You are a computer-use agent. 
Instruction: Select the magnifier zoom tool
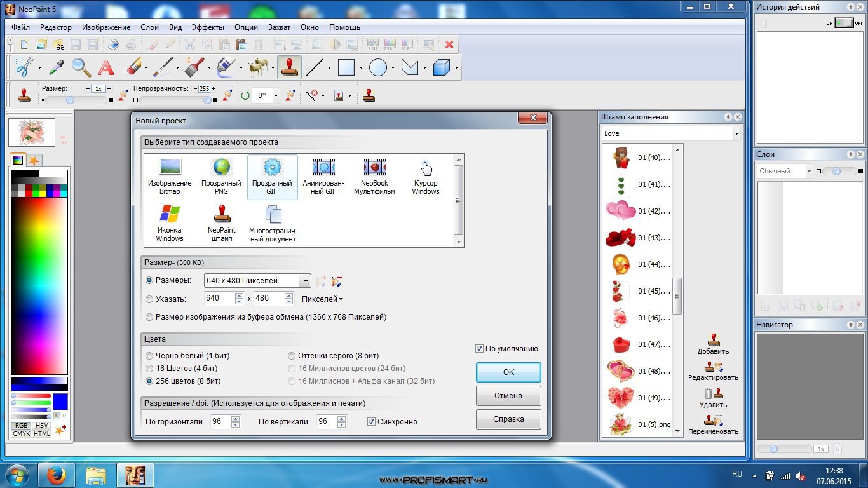(81, 67)
